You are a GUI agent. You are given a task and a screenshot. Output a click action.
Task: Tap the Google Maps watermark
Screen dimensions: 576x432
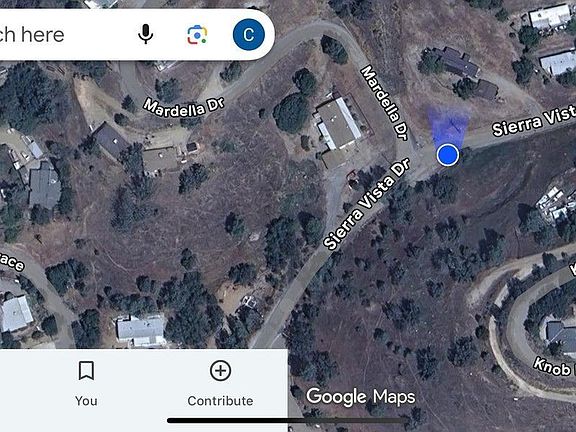(x=361, y=397)
